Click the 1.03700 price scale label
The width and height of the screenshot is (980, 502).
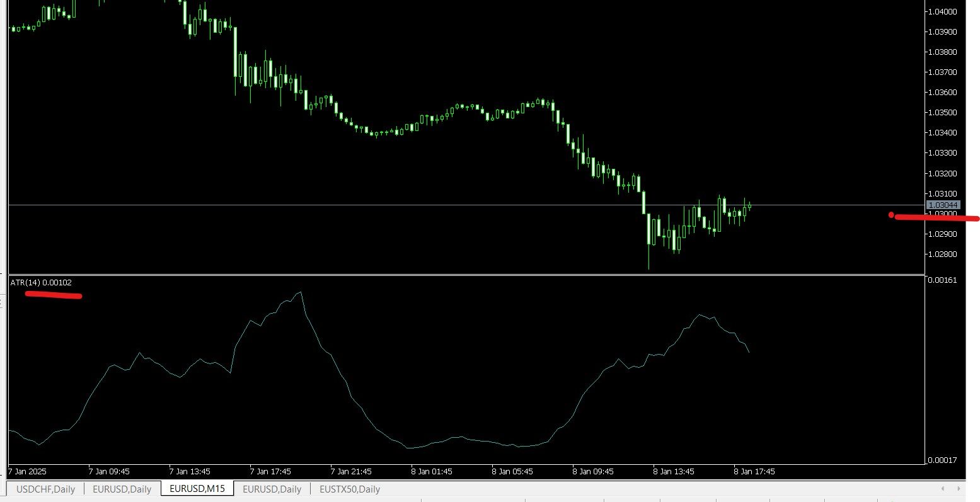(943, 72)
